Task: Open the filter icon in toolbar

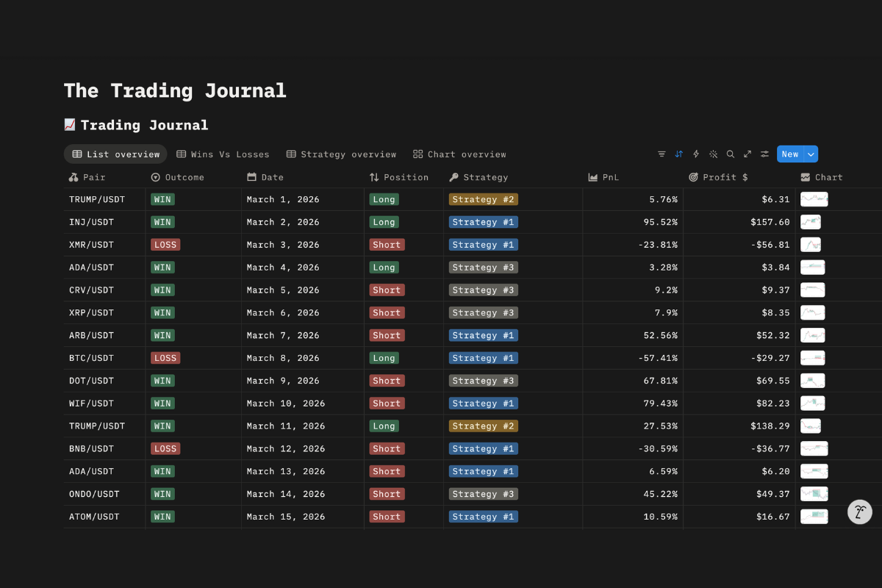Action: pyautogui.click(x=661, y=154)
